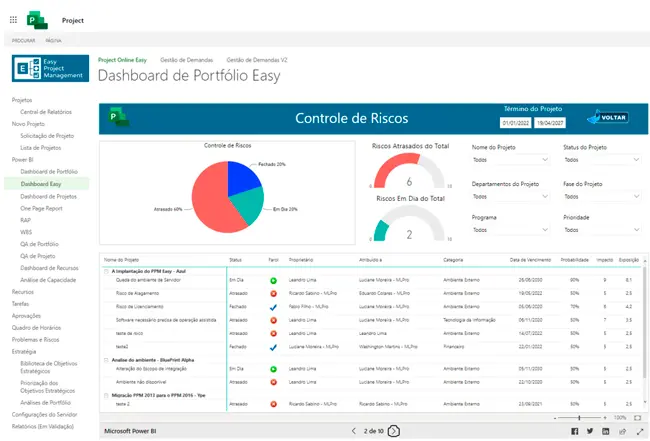Click the blue checkmark for Risco de Licenciamento
The width and height of the screenshot is (650, 441).
273,307
